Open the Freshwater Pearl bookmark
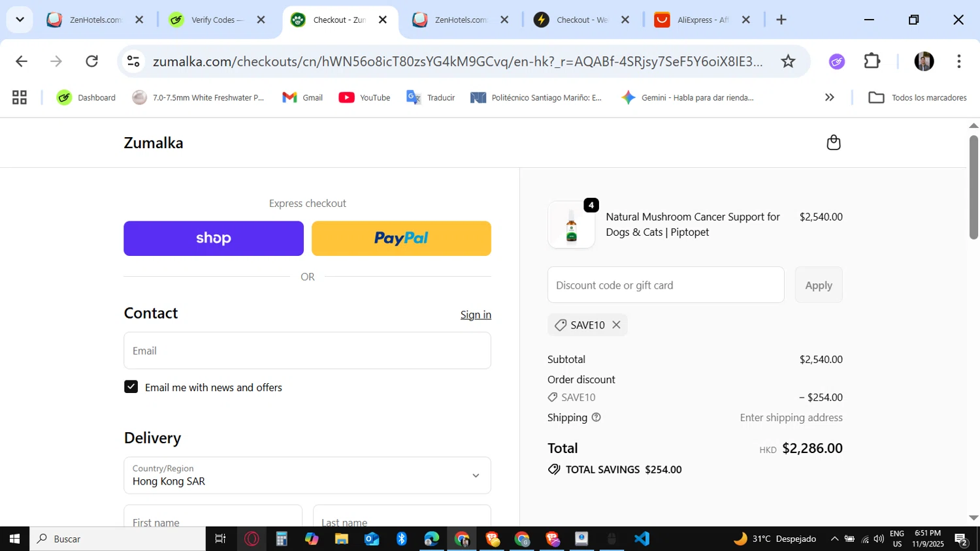This screenshot has width=980, height=551. point(198,97)
